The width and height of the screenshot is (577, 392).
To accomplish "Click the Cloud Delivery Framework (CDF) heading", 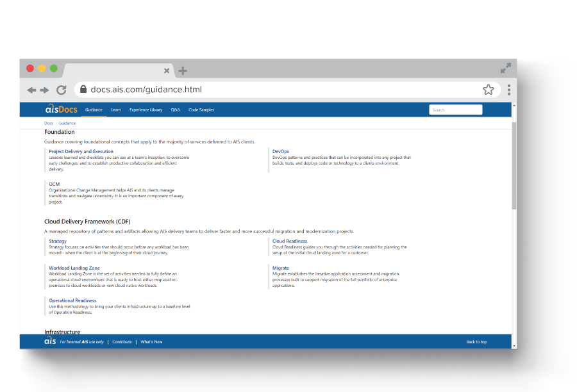I will [87, 222].
